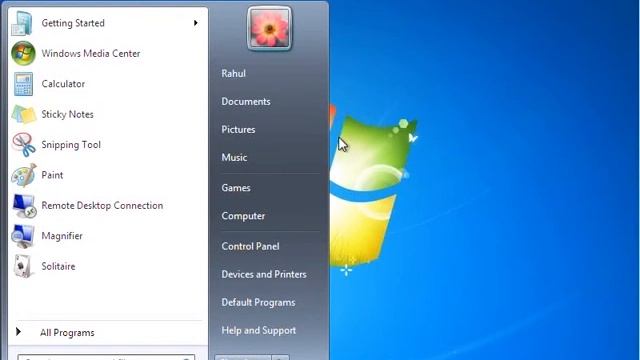
Task: Open Remote Desktop Connection icon
Action: (24, 206)
